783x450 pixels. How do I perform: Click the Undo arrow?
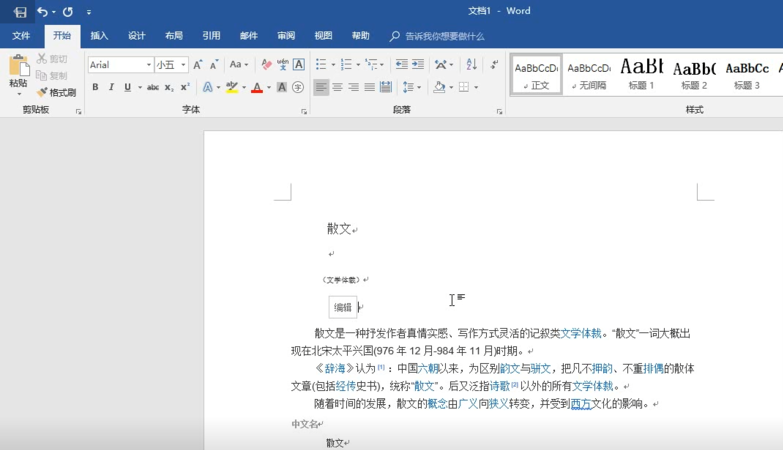pyautogui.click(x=43, y=12)
